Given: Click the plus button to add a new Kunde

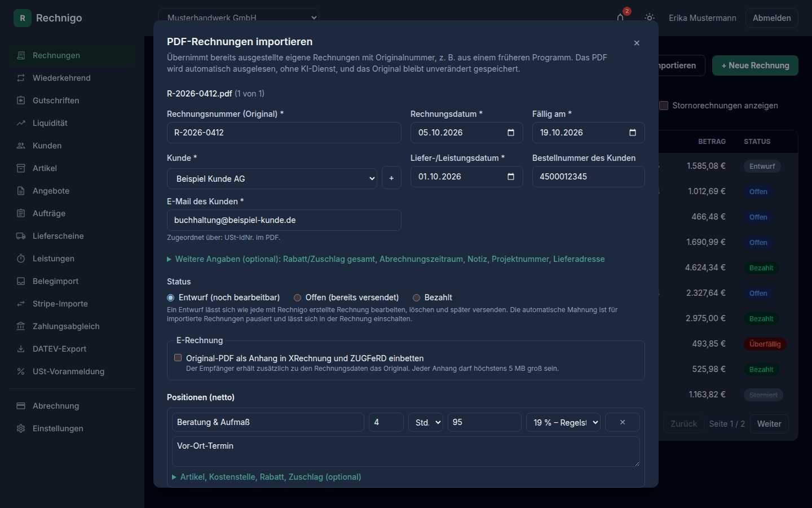Looking at the screenshot, I should pyautogui.click(x=391, y=178).
